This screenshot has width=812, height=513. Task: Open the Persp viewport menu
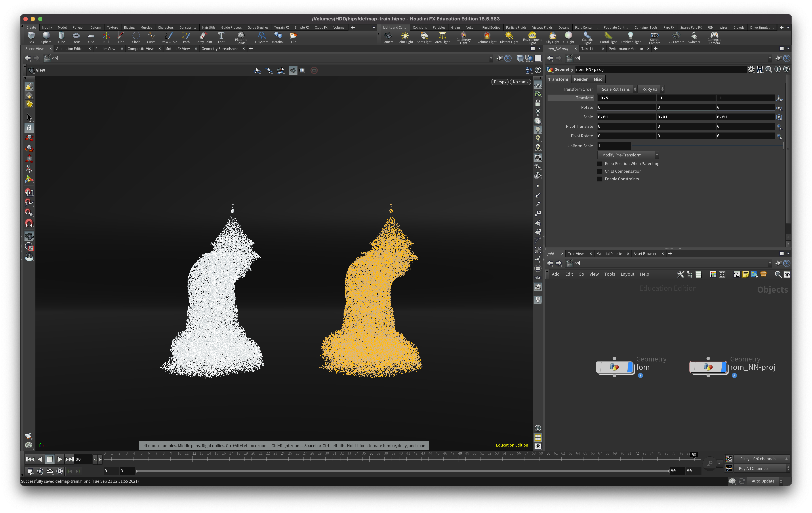(x=499, y=82)
